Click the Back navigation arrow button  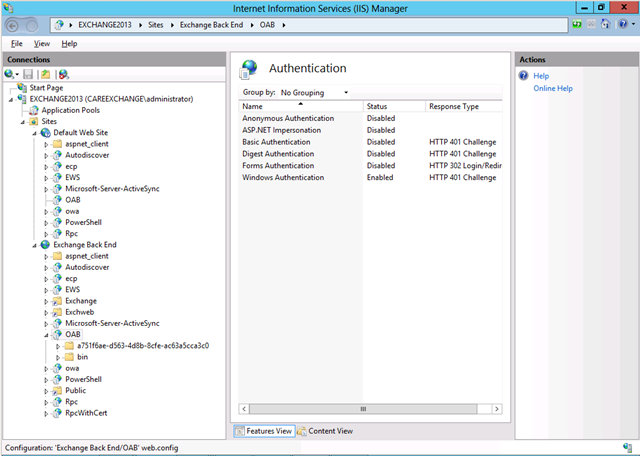[13, 26]
